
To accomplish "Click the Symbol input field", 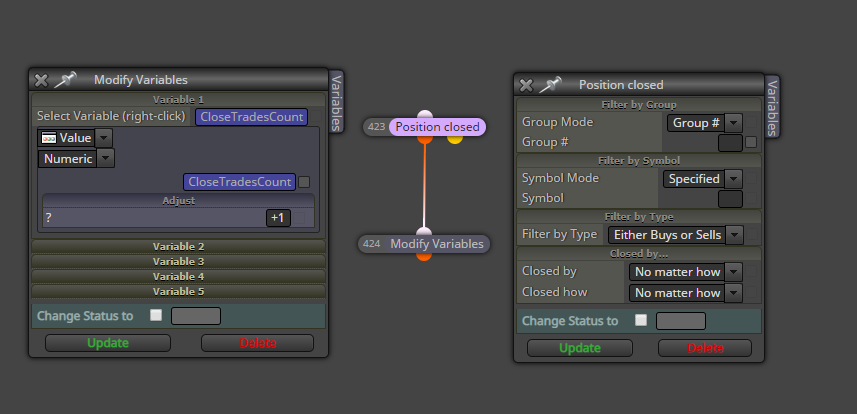I will point(730,199).
